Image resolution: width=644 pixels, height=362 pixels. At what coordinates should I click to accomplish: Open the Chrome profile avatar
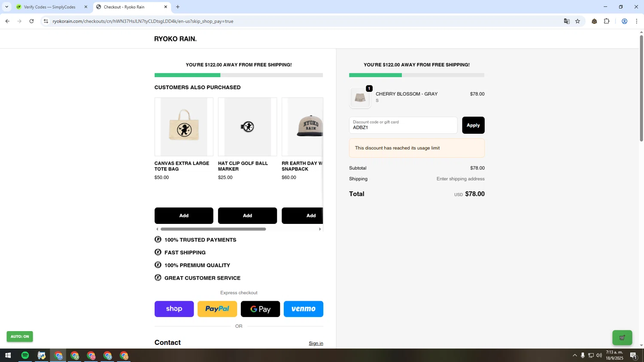pos(625,21)
